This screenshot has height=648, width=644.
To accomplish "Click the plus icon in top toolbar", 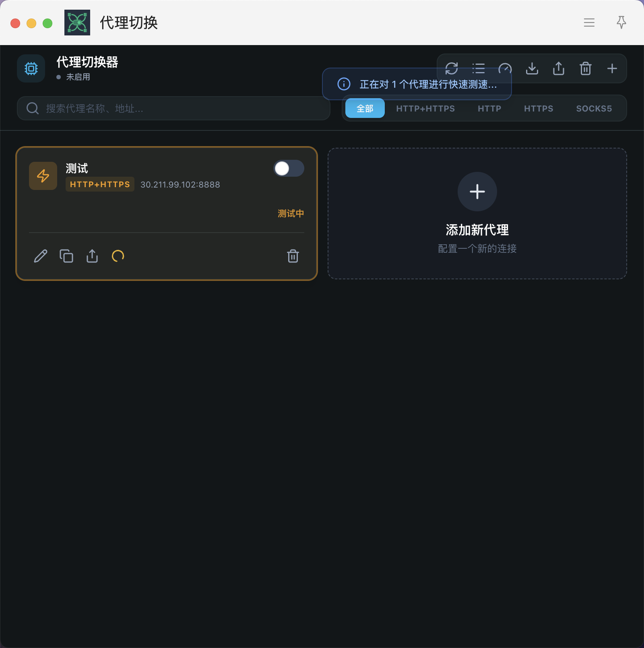I will 612,68.
